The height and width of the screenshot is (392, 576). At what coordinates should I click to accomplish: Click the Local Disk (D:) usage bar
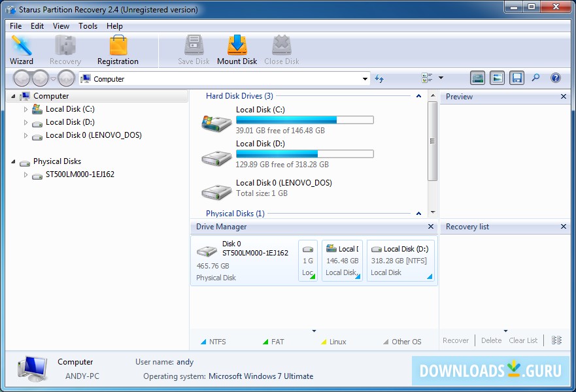(x=305, y=154)
